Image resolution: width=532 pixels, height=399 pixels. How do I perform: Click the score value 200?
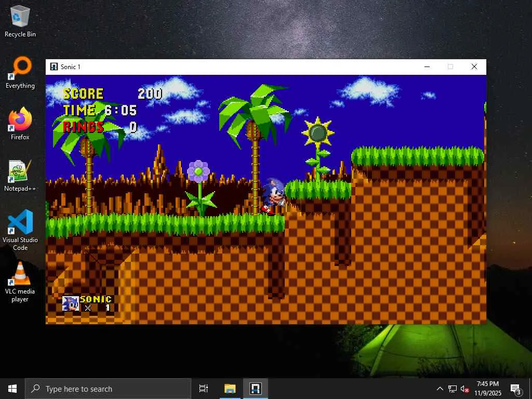(150, 94)
